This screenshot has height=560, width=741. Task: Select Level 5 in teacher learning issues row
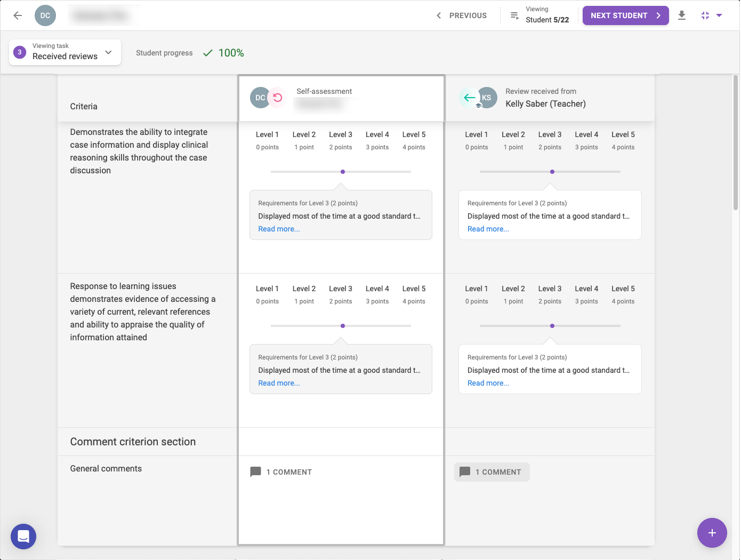click(x=623, y=294)
